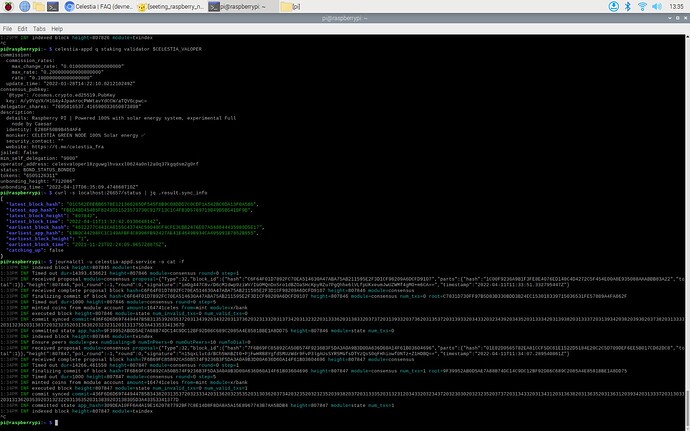The image size is (690, 431).
Task: Open the terminal Edit menu
Action: click(x=22, y=29)
